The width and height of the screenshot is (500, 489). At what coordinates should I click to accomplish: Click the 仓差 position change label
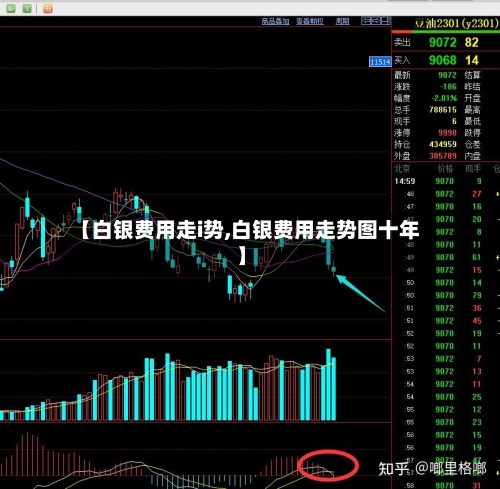473,144
